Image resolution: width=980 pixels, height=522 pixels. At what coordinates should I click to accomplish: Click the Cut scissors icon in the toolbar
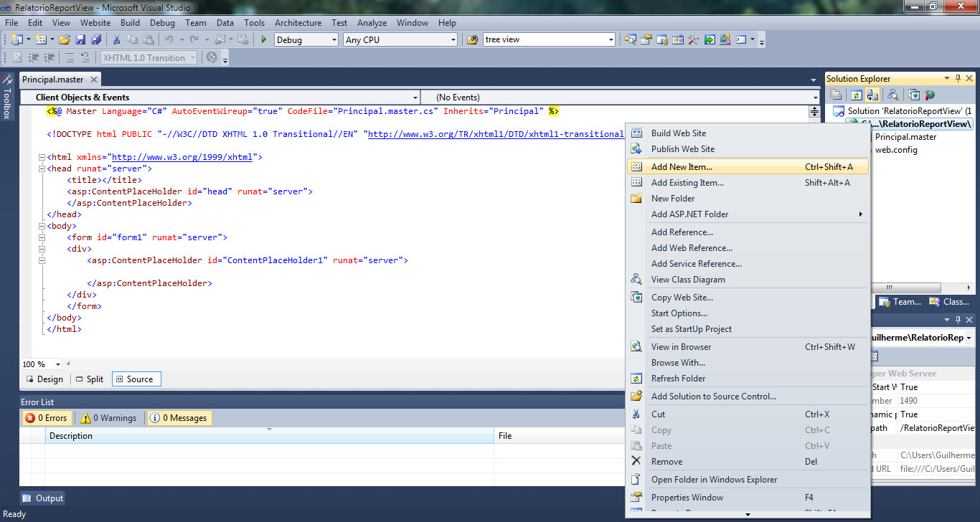(x=116, y=39)
